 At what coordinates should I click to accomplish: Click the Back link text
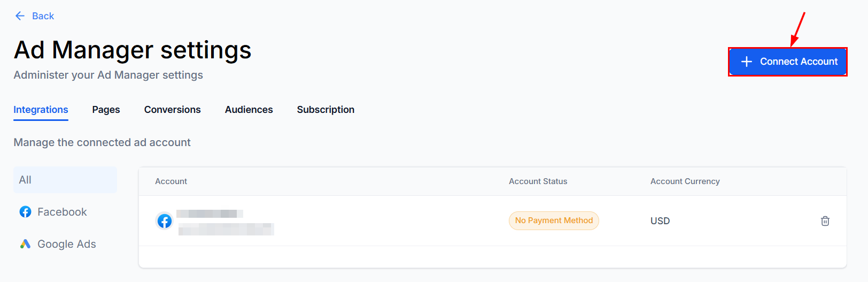click(x=43, y=16)
